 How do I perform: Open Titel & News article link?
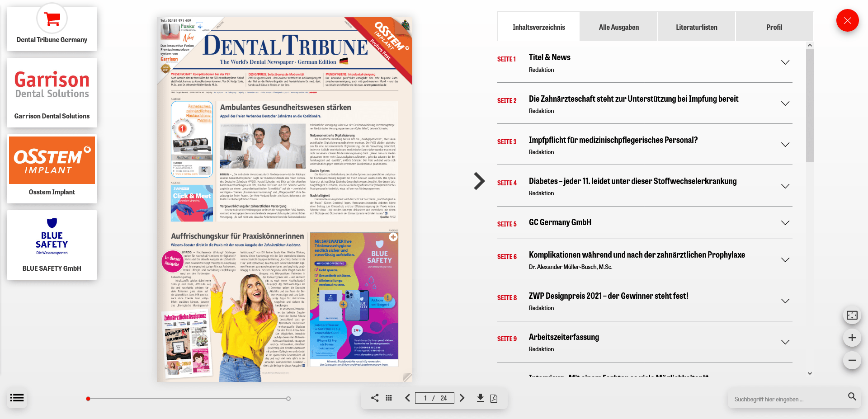pos(549,57)
